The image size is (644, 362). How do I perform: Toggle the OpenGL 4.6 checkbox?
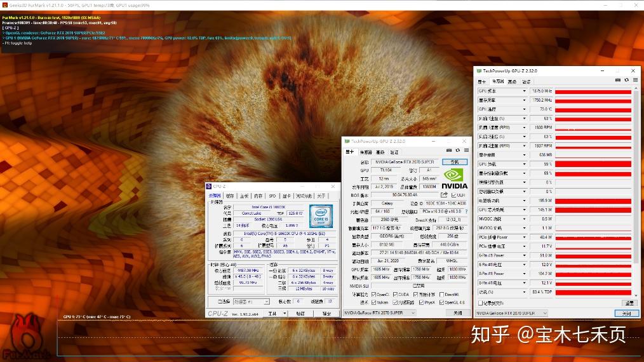(x=441, y=302)
